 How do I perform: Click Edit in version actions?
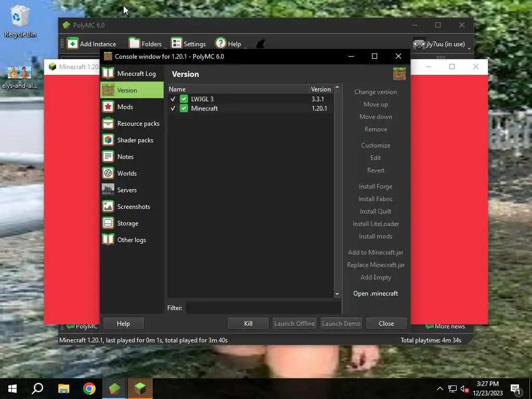click(x=376, y=158)
